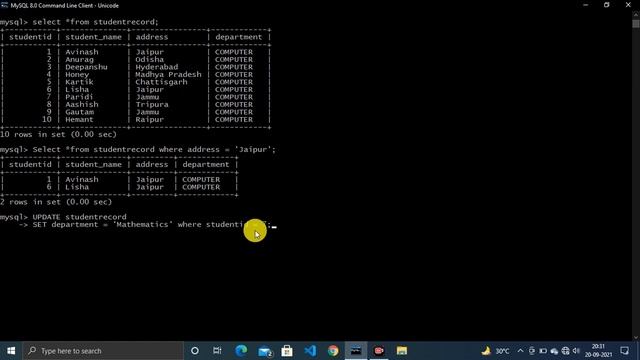Screen dimensions: 640x360
Task: Click 'Mathematics' in the SET statement
Action: point(142,224)
